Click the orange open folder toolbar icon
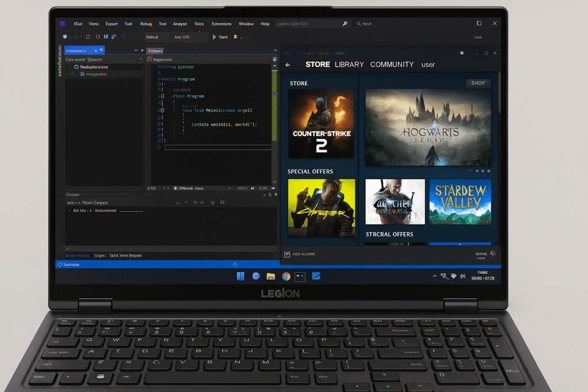 pos(98,37)
